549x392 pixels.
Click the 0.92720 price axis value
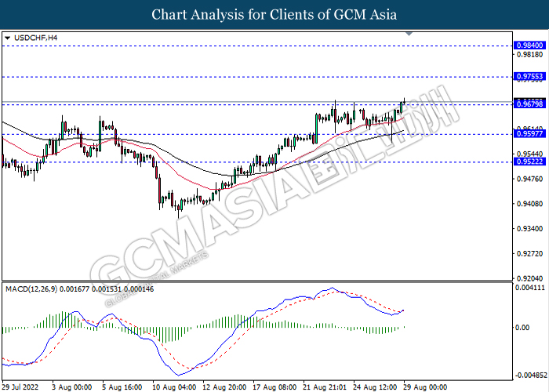coord(529,253)
